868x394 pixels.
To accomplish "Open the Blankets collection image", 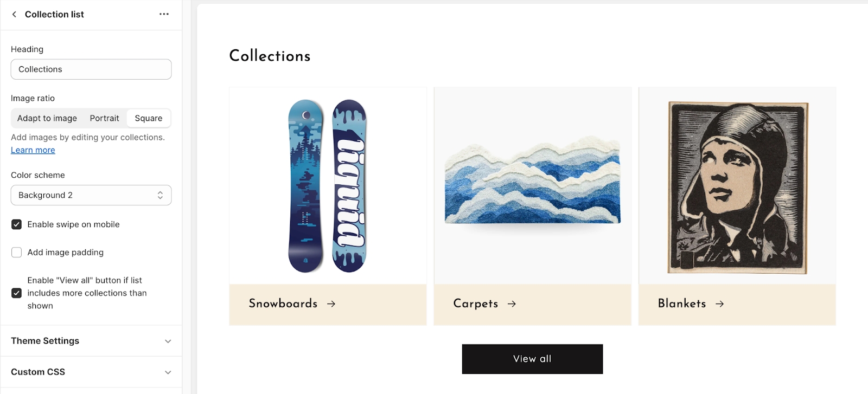I will pyautogui.click(x=737, y=186).
